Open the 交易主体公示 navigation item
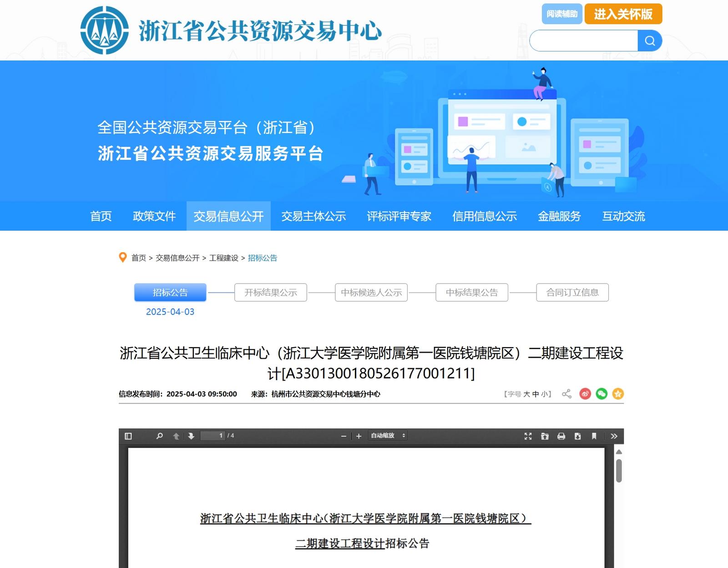The image size is (728, 568). [313, 216]
